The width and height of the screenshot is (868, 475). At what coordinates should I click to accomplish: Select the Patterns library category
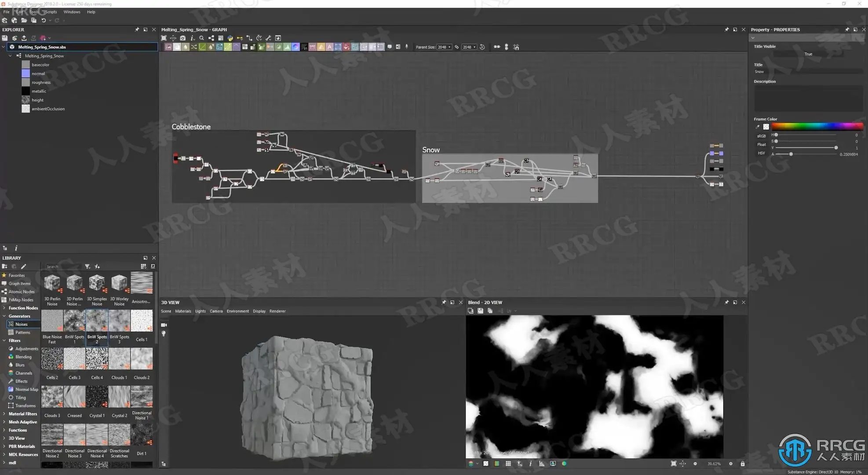pyautogui.click(x=22, y=332)
